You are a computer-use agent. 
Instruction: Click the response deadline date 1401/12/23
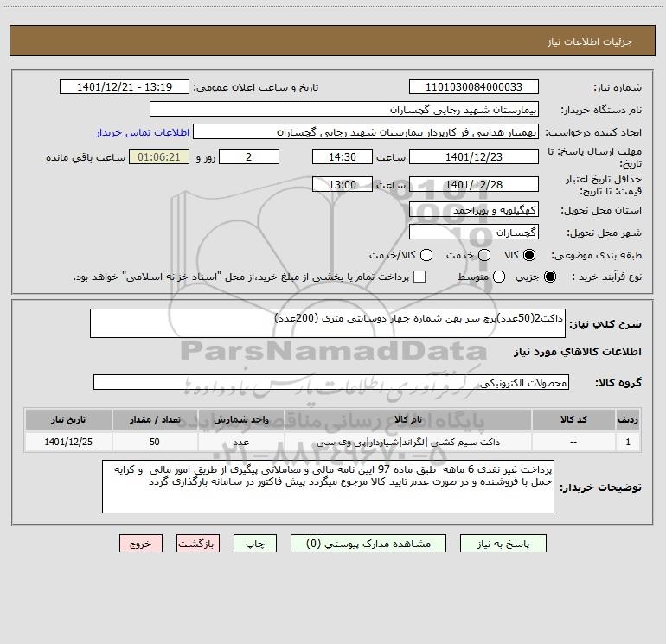[474, 156]
